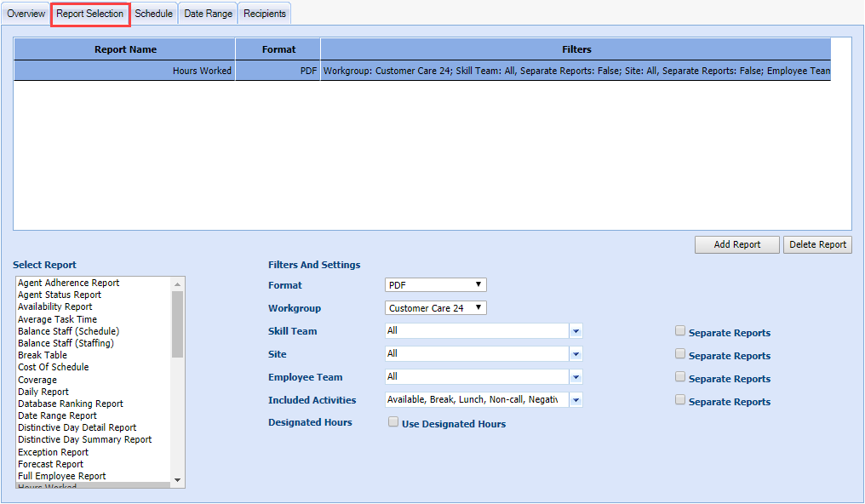
Task: Click the report list scroll down arrow
Action: coord(178,481)
